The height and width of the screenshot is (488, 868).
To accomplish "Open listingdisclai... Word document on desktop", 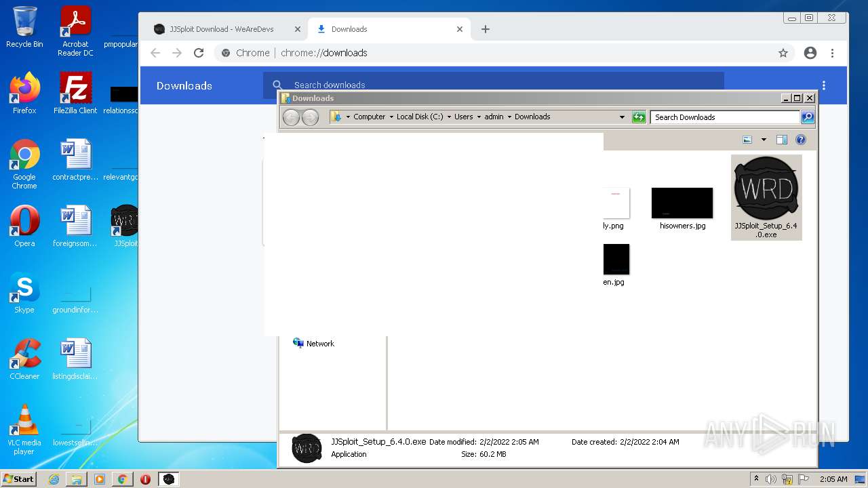I will click(x=75, y=359).
